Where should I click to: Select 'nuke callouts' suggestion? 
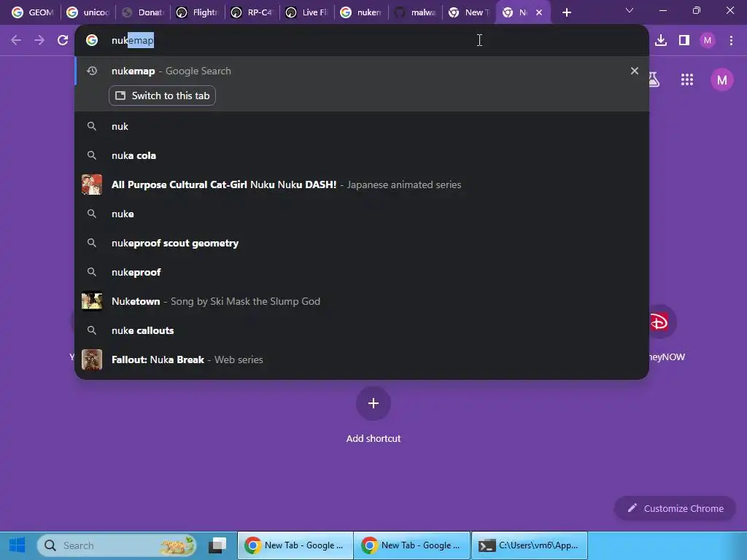coord(362,330)
